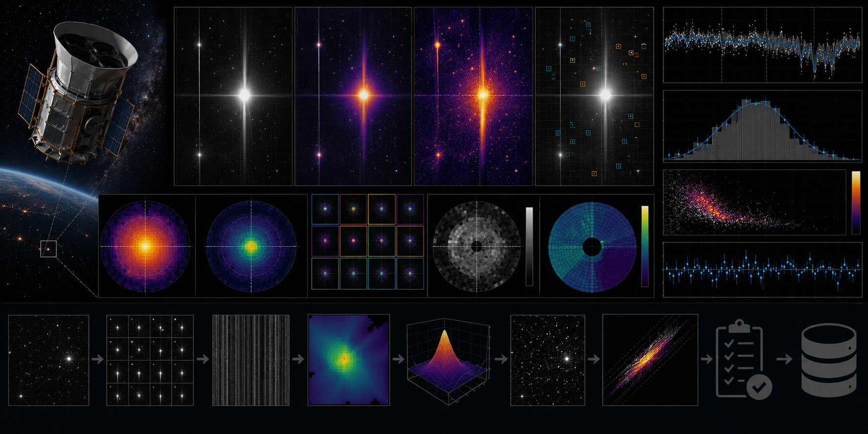
Task: Open the noisy orange-magenta star field panel
Action: (x=473, y=96)
